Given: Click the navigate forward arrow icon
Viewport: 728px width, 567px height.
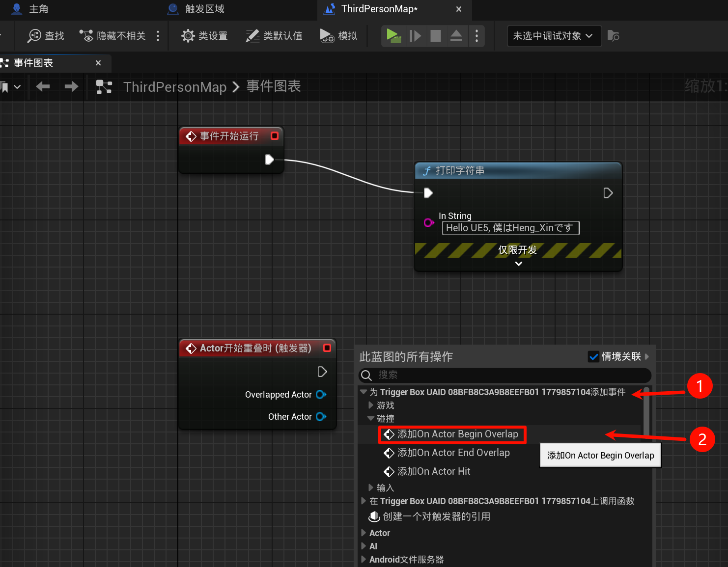Looking at the screenshot, I should [71, 87].
